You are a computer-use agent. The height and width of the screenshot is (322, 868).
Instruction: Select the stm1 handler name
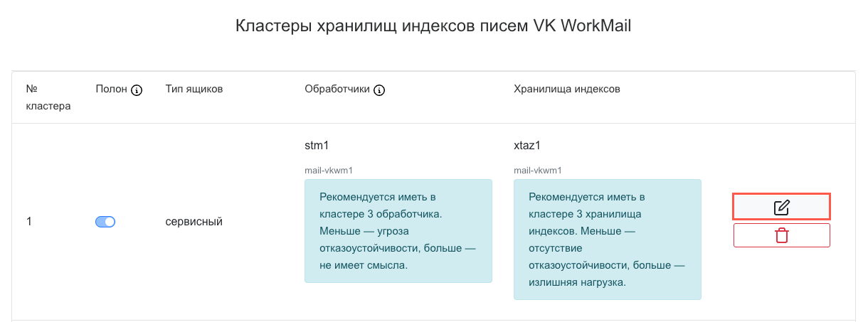(317, 146)
